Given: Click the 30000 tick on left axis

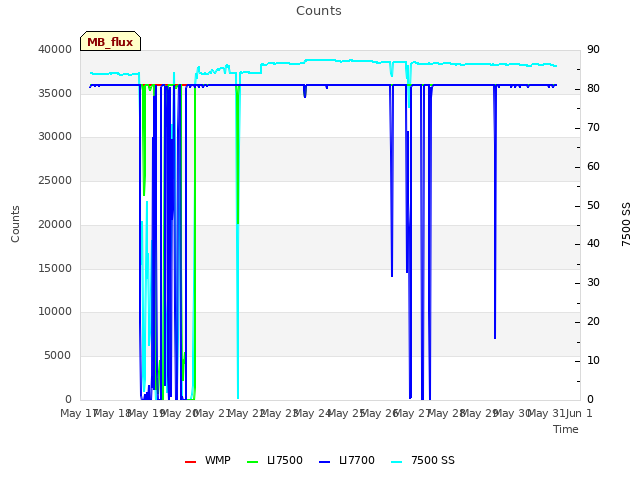Looking at the screenshot, I should (x=55, y=136).
